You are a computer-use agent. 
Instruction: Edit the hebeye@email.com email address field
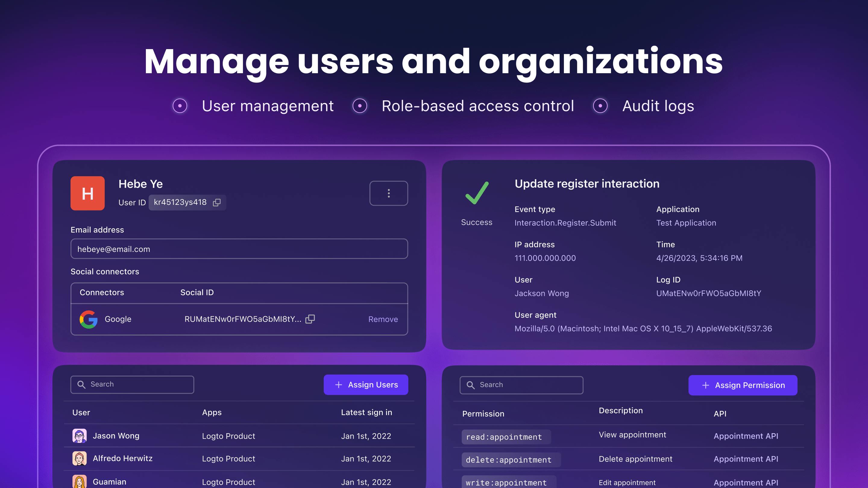pyautogui.click(x=239, y=249)
